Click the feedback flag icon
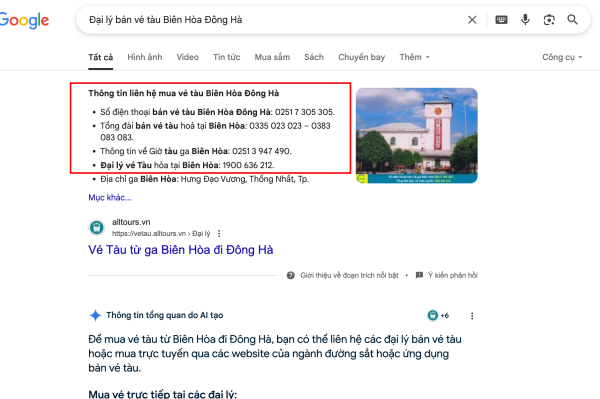The height and width of the screenshot is (399, 600). (419, 275)
